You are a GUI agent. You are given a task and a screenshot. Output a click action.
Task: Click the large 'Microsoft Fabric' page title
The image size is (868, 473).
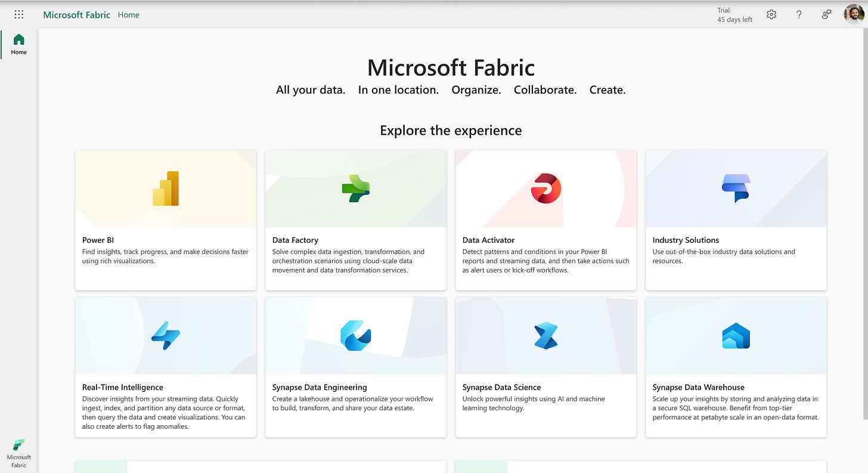pos(451,67)
